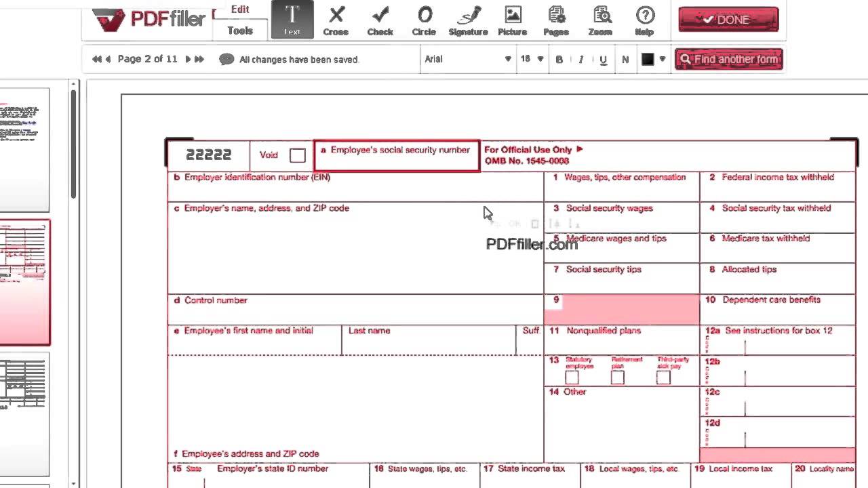Click Employee's address and ZIP code field
The height and width of the screenshot is (488, 868).
pos(355,409)
